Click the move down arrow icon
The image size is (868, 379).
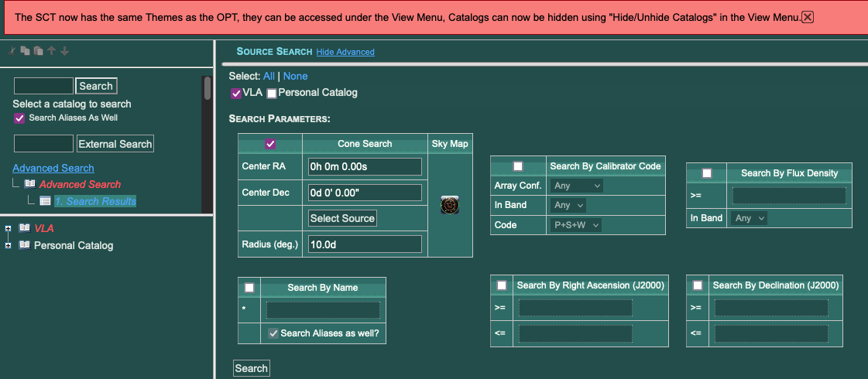(x=64, y=51)
